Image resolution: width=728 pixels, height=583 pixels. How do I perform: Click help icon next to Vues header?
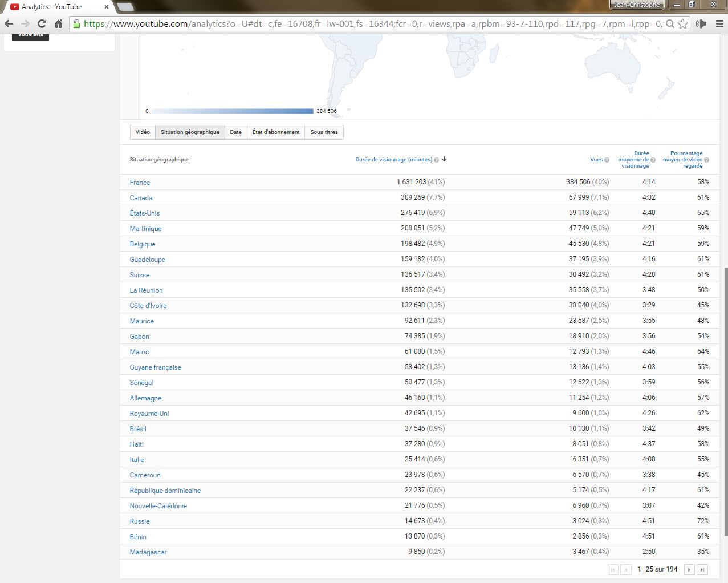point(607,160)
